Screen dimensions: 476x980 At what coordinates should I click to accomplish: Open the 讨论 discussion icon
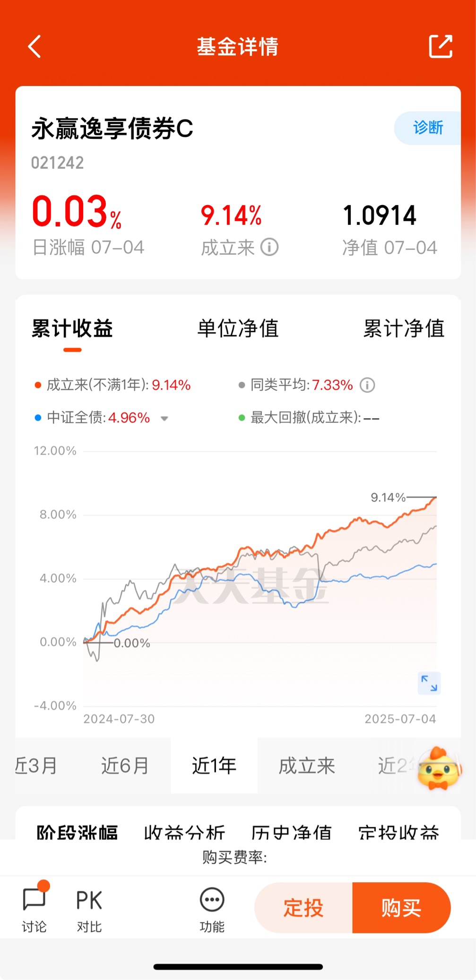click(34, 906)
